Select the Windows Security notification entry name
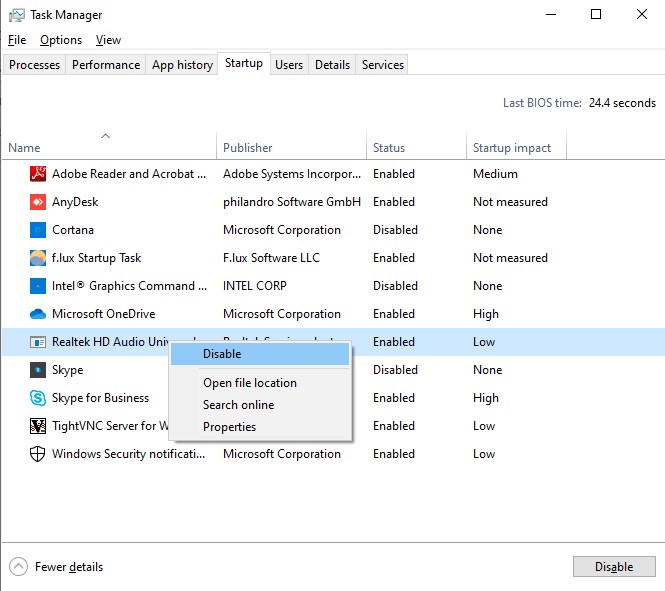Screen dimensions: 665x591 (x=129, y=454)
